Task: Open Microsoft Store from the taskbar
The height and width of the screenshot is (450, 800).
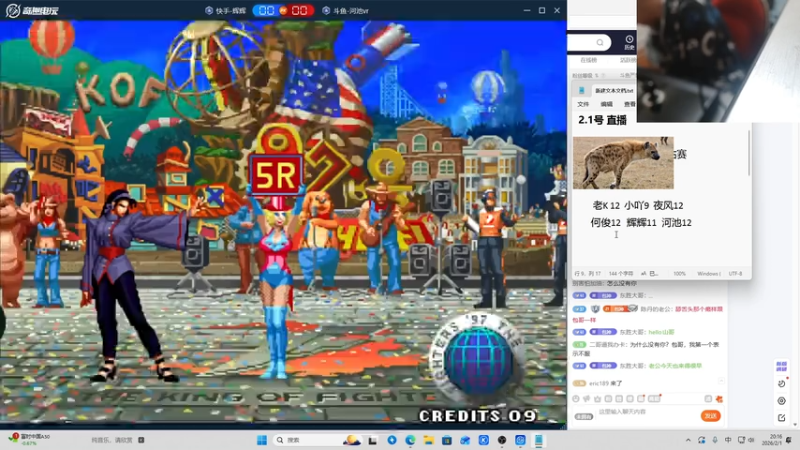Action: (x=446, y=440)
